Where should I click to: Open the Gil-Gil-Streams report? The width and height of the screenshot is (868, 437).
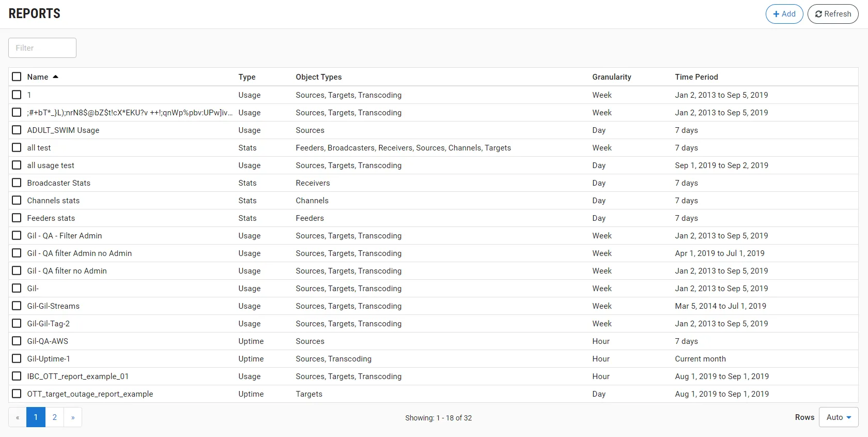[53, 306]
